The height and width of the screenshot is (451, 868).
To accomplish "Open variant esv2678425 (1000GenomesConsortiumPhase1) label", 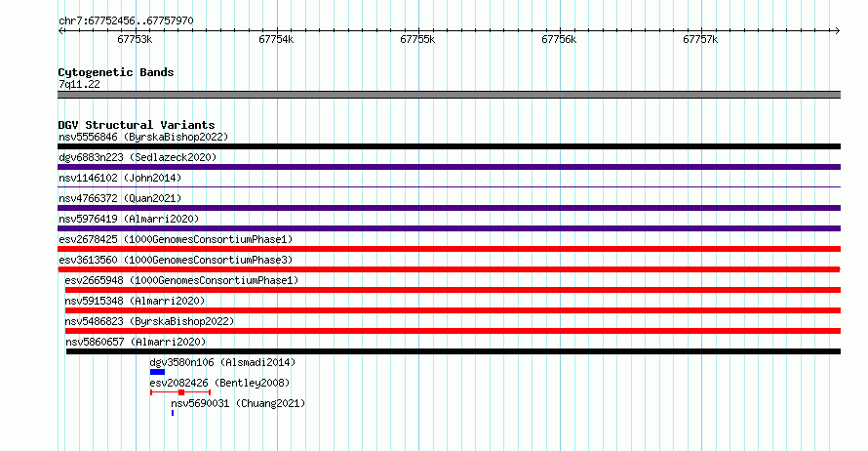I will point(176,239).
